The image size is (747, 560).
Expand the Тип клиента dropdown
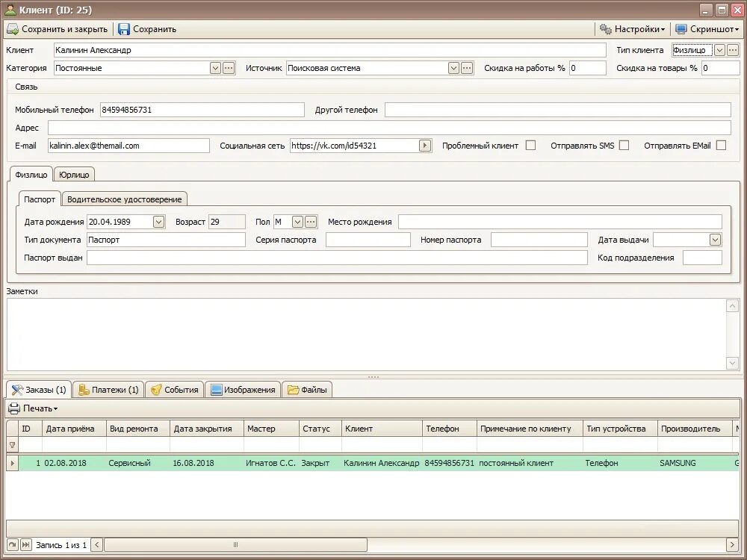tap(719, 50)
